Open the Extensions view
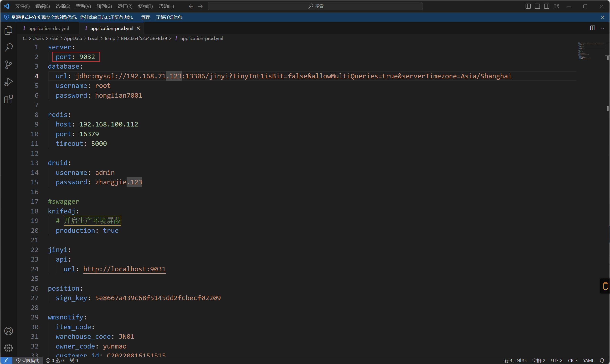610x364 pixels. (x=9, y=99)
